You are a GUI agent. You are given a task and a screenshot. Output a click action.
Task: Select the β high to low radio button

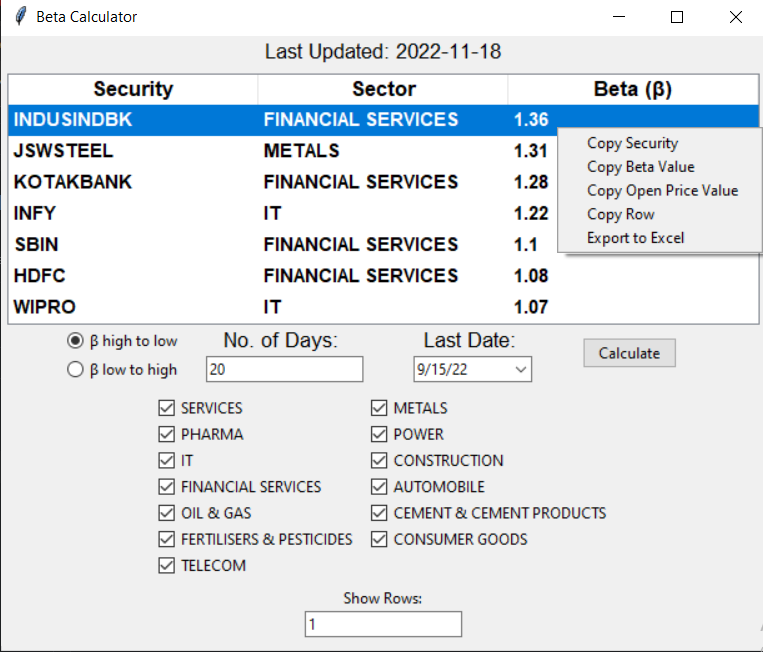pos(75,341)
